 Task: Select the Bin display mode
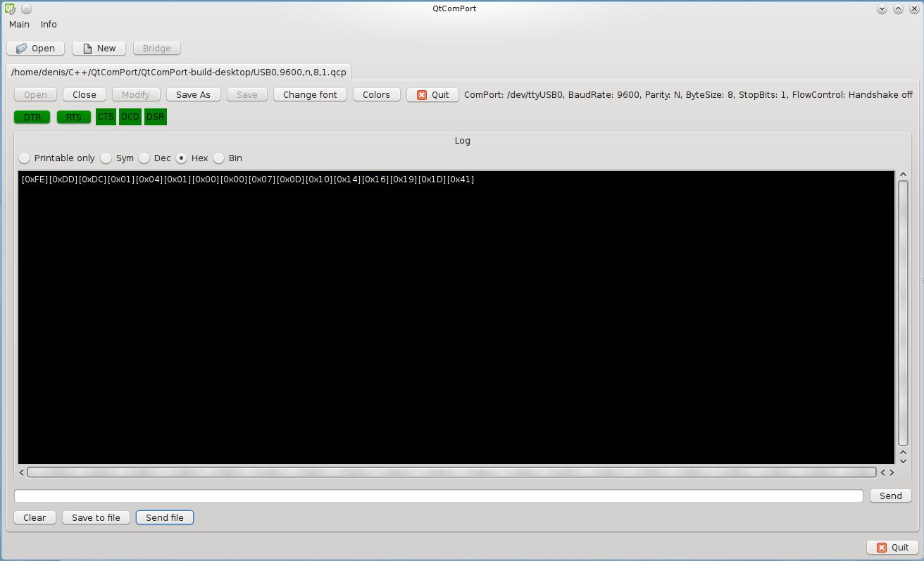click(x=227, y=158)
